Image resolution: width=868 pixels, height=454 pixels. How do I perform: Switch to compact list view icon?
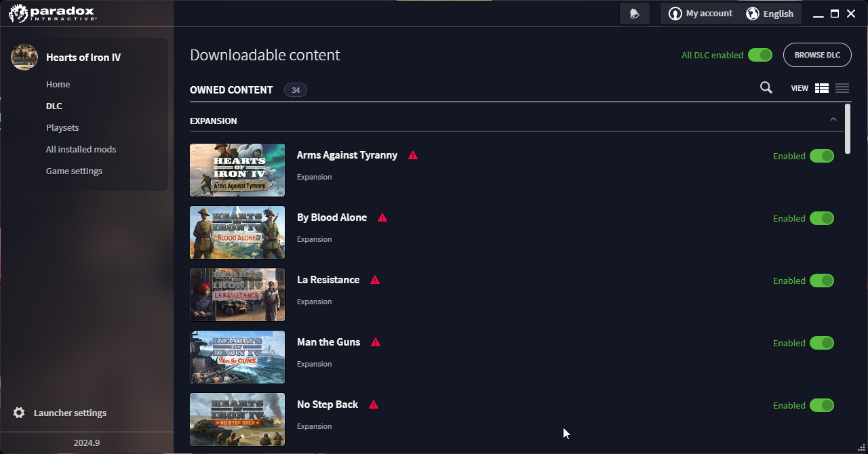pos(842,88)
